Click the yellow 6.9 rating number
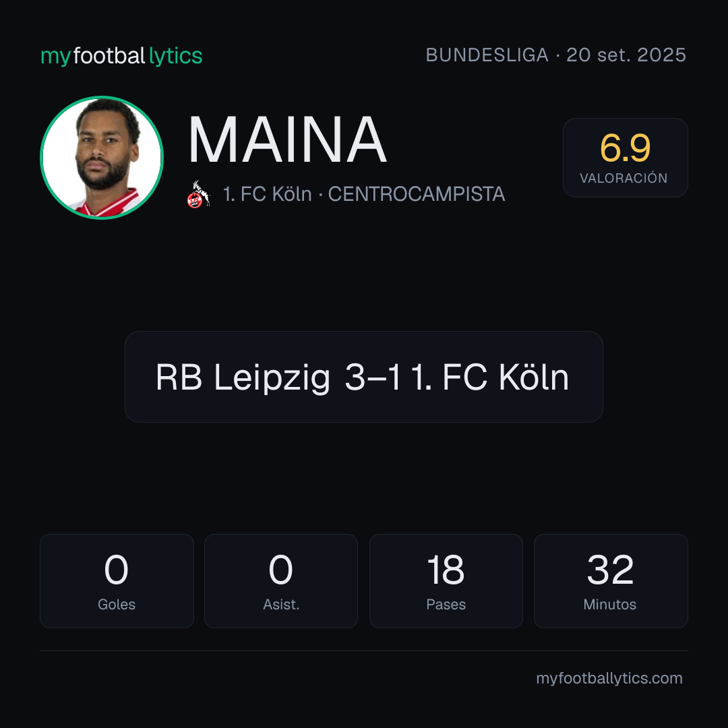 click(625, 148)
